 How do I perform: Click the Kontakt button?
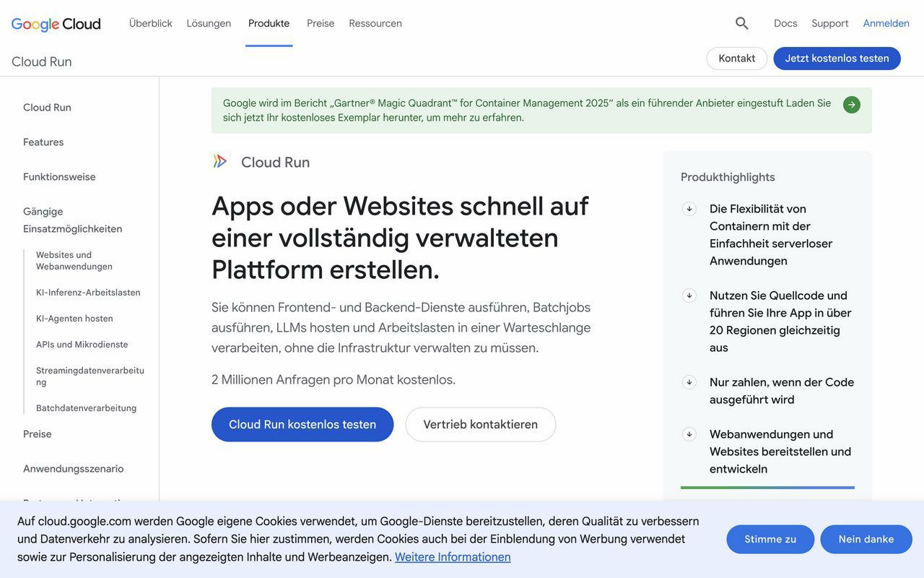(737, 59)
